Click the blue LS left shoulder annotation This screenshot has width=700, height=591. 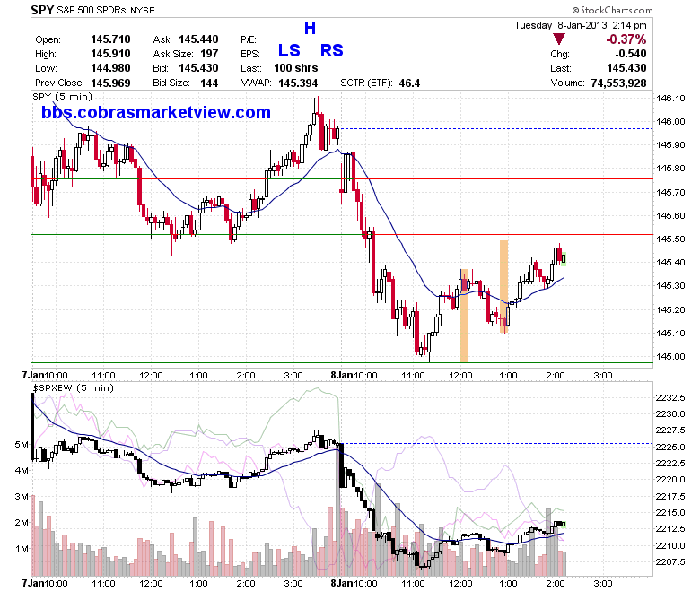pyautogui.click(x=289, y=50)
